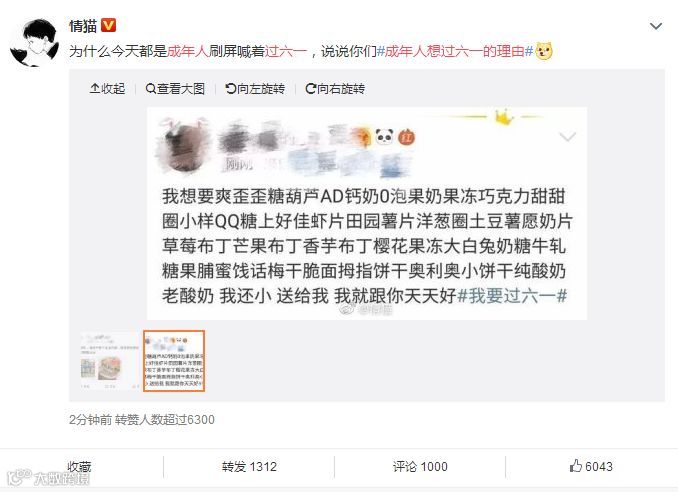Click the 2分钟前 timestamp link
The height and width of the screenshot is (492, 678).
90,419
